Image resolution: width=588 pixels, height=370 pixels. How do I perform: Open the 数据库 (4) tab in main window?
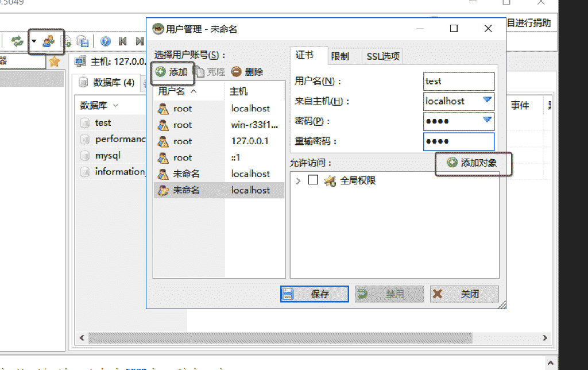[x=107, y=82]
